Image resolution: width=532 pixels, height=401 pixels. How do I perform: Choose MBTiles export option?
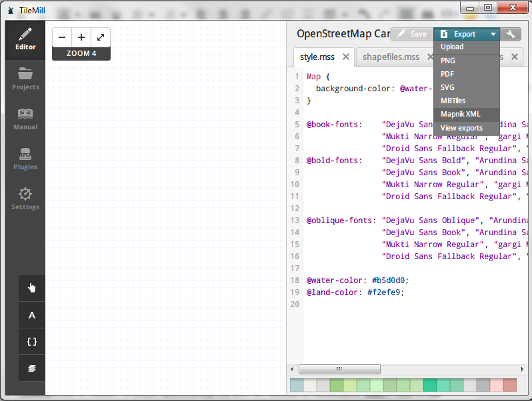[x=467, y=101]
